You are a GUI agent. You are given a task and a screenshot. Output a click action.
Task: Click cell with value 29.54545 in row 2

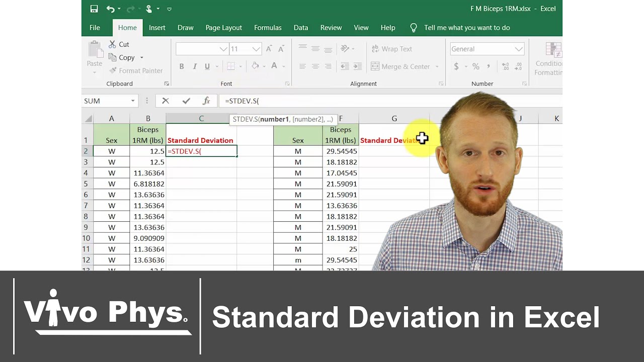pyautogui.click(x=341, y=151)
